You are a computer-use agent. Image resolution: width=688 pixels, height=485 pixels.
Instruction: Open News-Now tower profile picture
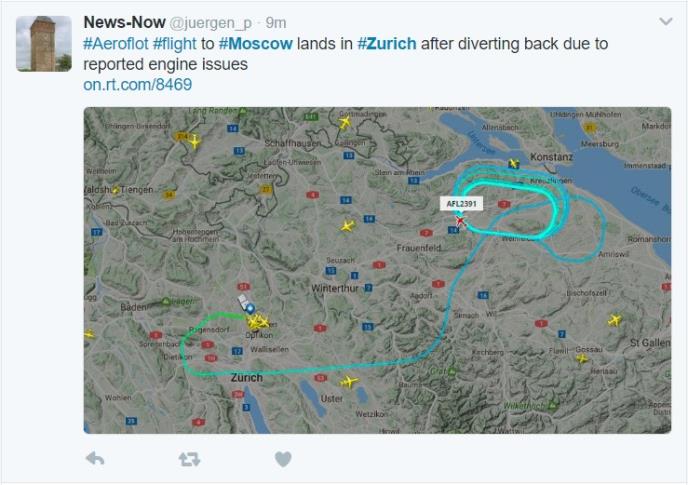pos(44,43)
